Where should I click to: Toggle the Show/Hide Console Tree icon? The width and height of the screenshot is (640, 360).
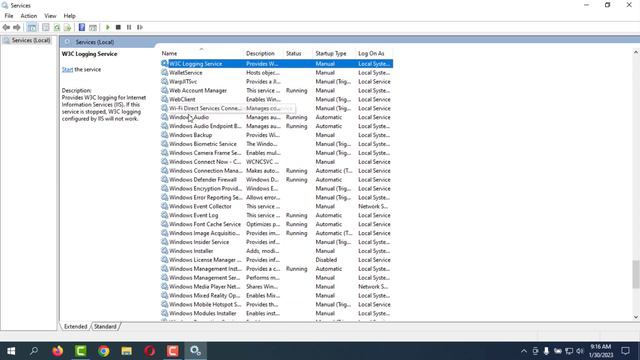pos(32,27)
